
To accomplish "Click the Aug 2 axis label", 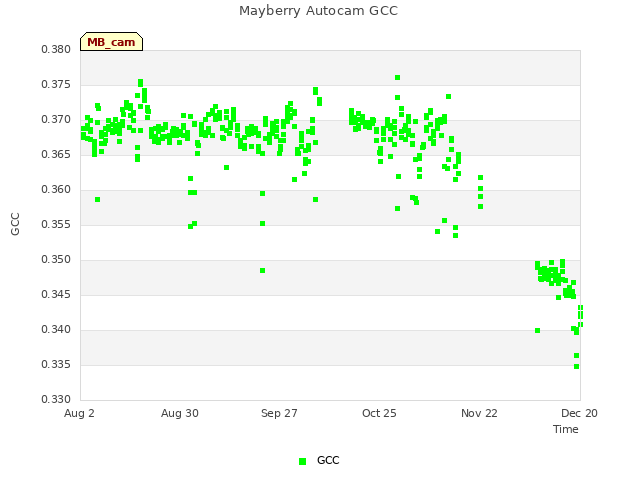I will click(79, 413).
